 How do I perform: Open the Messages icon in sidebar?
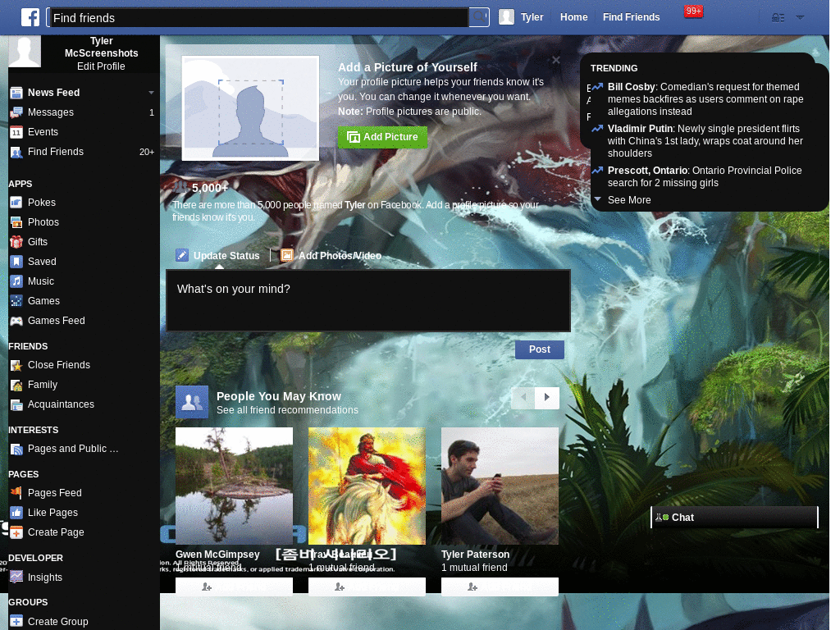pos(16,112)
